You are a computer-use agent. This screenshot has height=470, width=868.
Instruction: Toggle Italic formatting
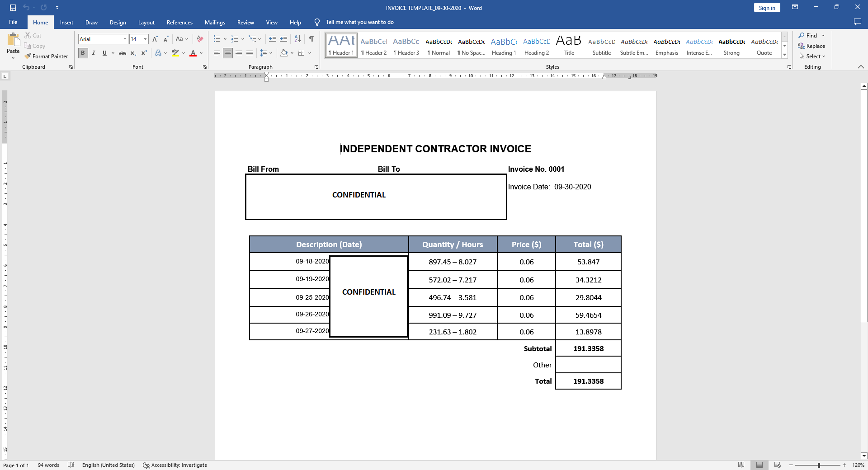(x=94, y=53)
